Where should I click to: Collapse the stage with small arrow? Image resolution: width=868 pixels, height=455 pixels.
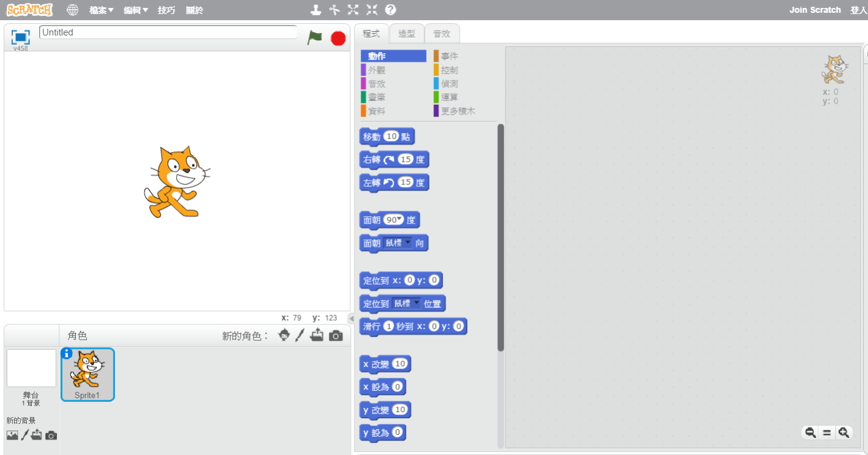351,318
